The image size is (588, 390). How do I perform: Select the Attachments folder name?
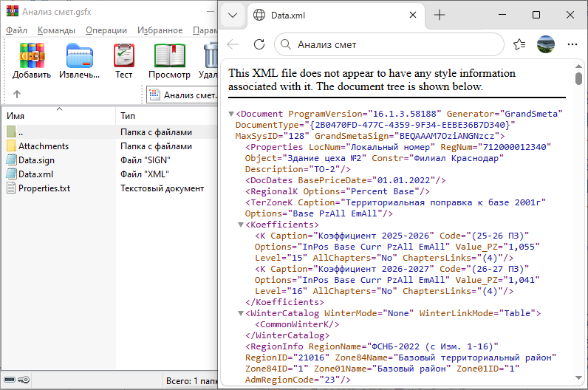tap(44, 146)
